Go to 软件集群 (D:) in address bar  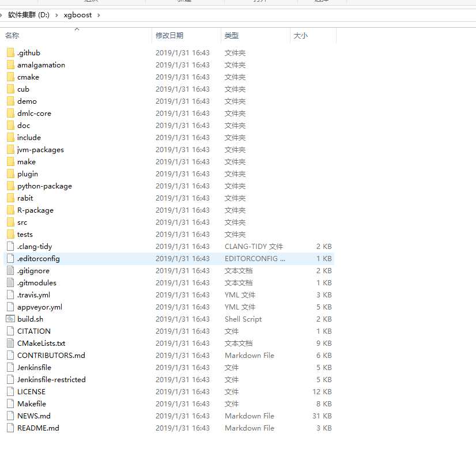tap(29, 15)
